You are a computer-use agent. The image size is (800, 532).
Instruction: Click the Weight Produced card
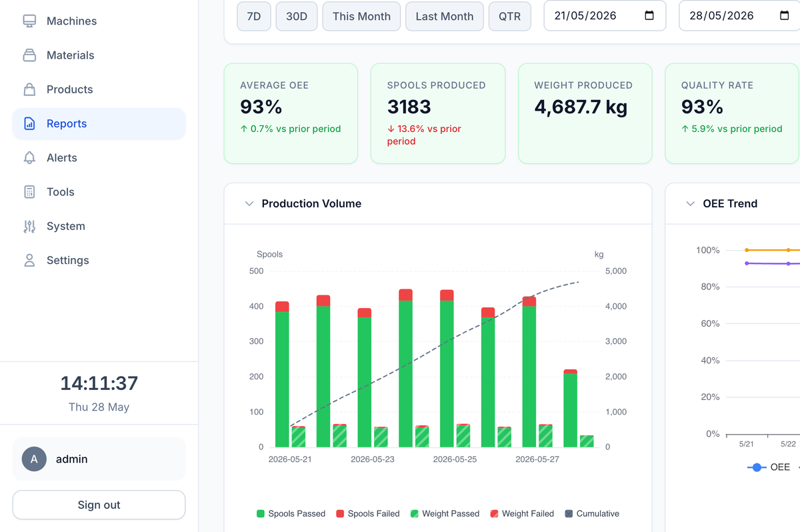585,113
